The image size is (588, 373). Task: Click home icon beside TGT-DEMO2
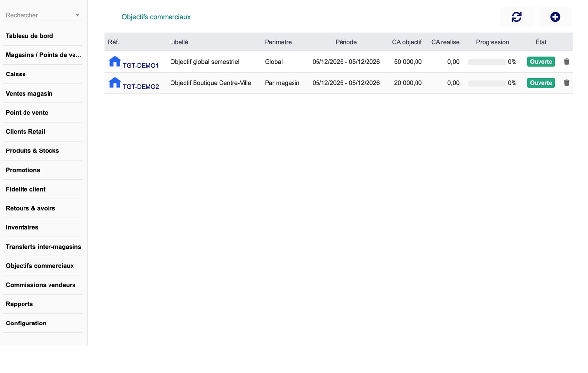pos(115,82)
